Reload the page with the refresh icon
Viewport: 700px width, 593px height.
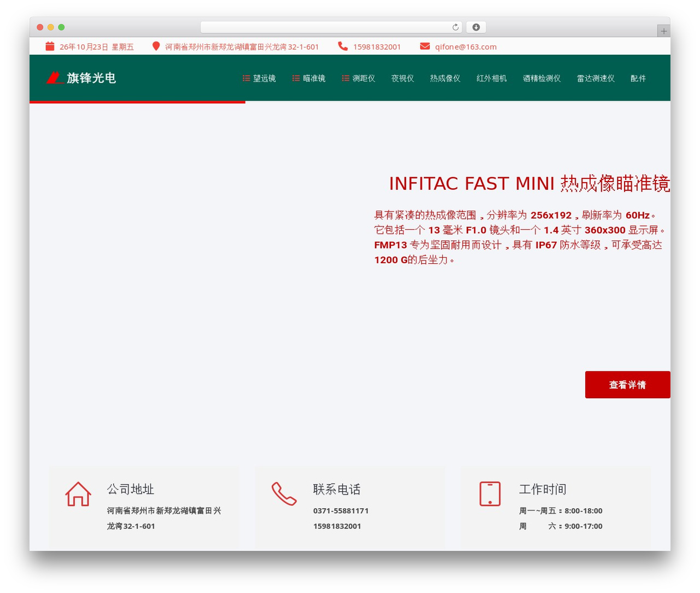[x=456, y=27]
